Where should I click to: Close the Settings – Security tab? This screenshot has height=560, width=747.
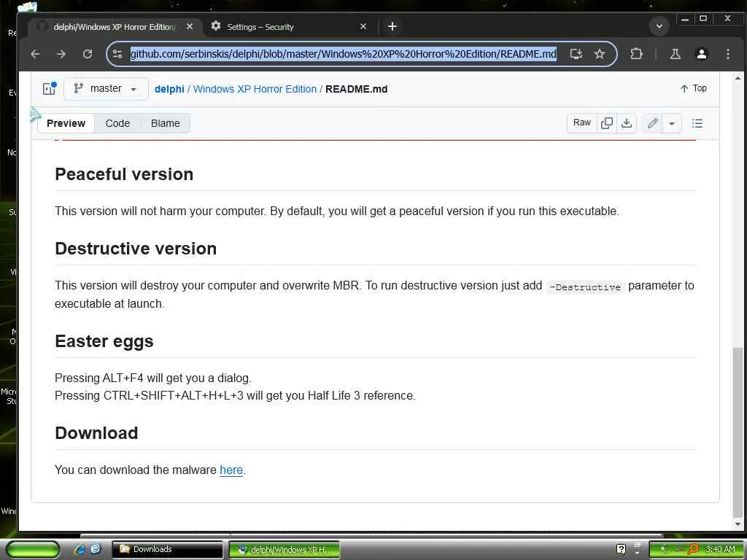pyautogui.click(x=363, y=26)
